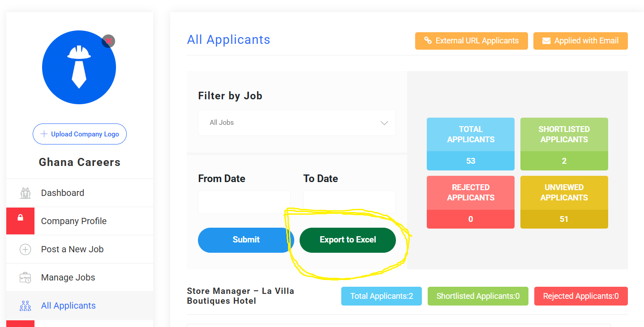Click the Ghana Careers company logo
The height and width of the screenshot is (327, 644).
click(x=79, y=68)
